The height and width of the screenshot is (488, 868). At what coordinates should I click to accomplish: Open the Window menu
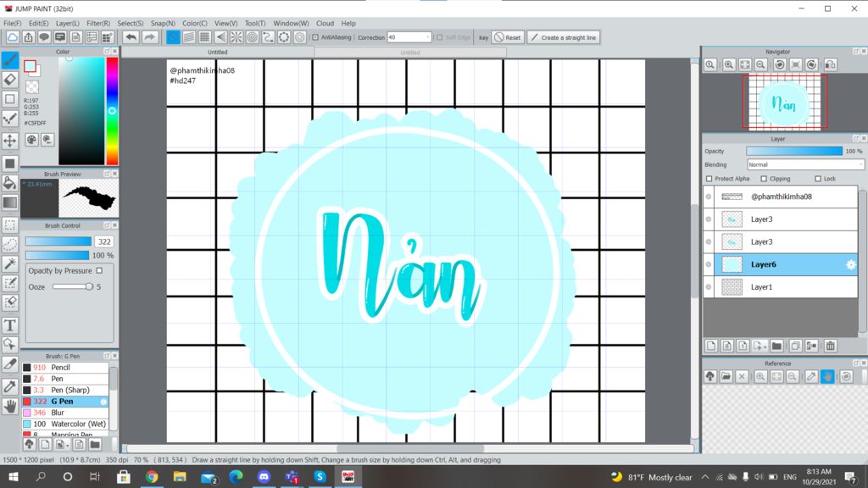(x=291, y=23)
